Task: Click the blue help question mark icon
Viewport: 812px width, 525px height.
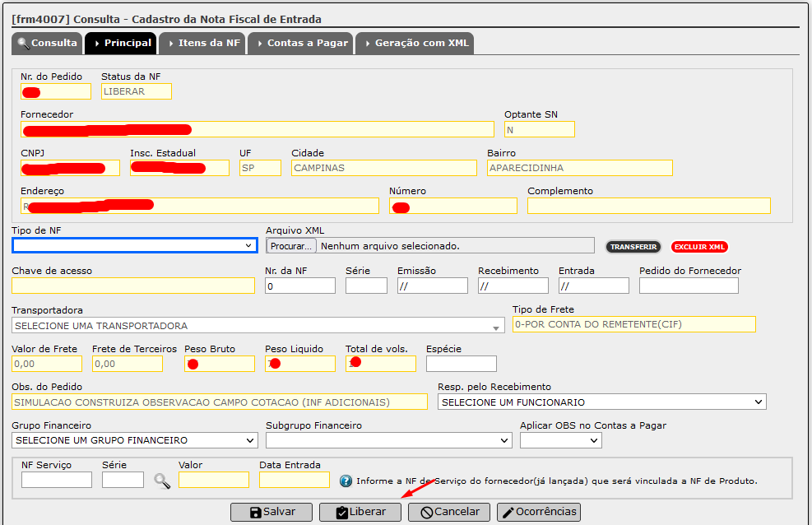Action: (346, 481)
